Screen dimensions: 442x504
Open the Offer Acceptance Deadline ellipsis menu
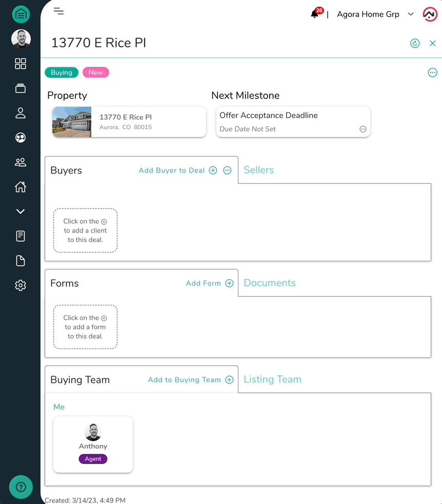click(363, 129)
